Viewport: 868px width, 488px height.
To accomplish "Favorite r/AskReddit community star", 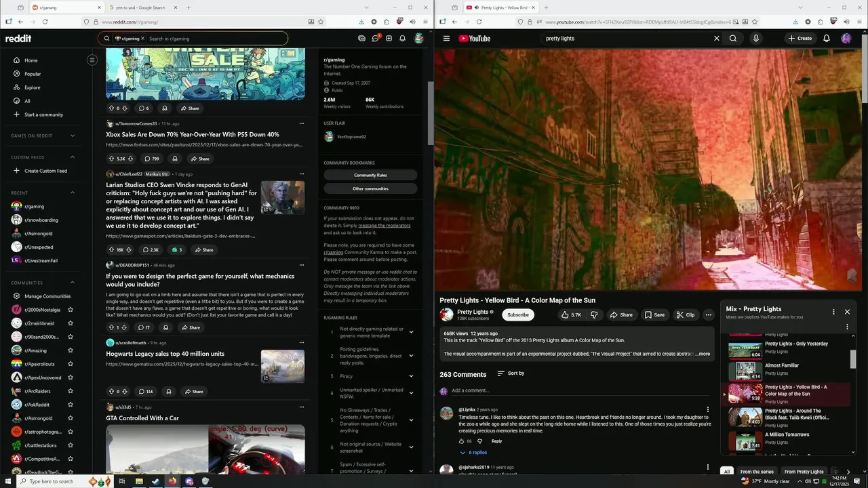I will click(71, 405).
